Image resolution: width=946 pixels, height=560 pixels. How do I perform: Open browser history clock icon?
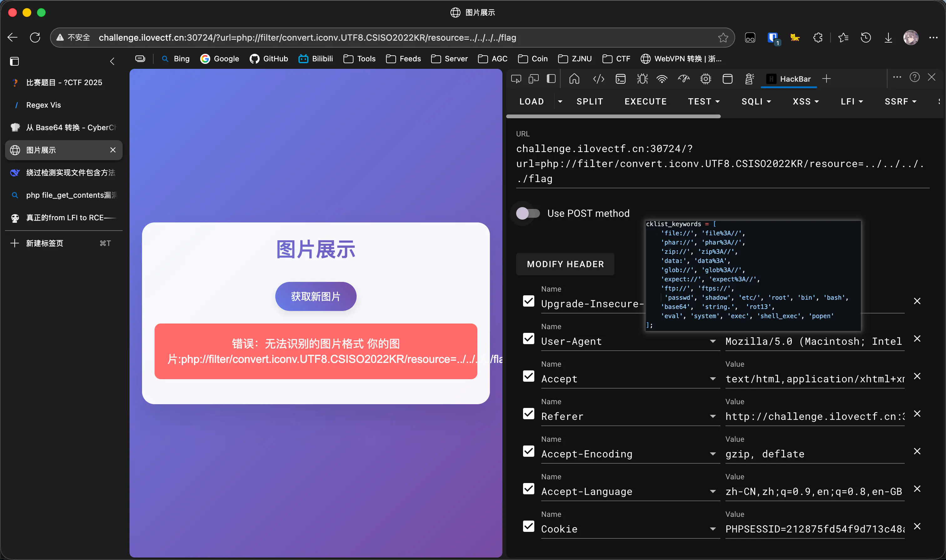pyautogui.click(x=866, y=38)
